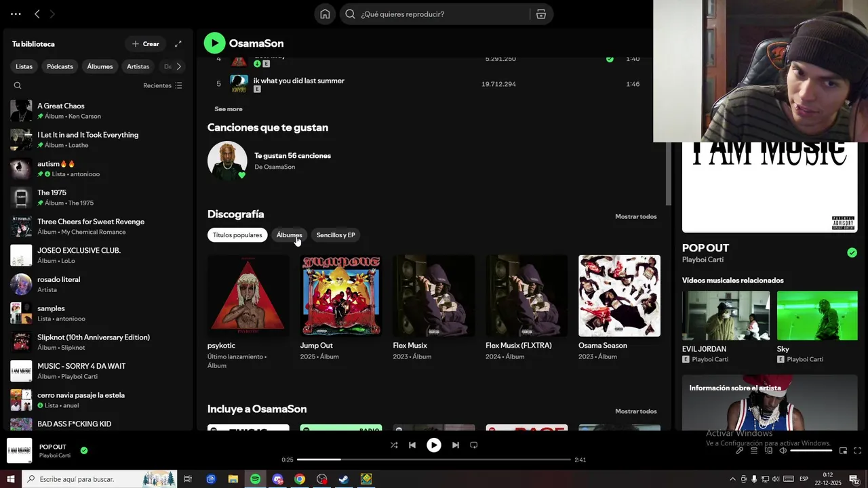Click the now-playing POP OUT cover in playbar
Image resolution: width=868 pixels, height=488 pixels.
tap(19, 451)
